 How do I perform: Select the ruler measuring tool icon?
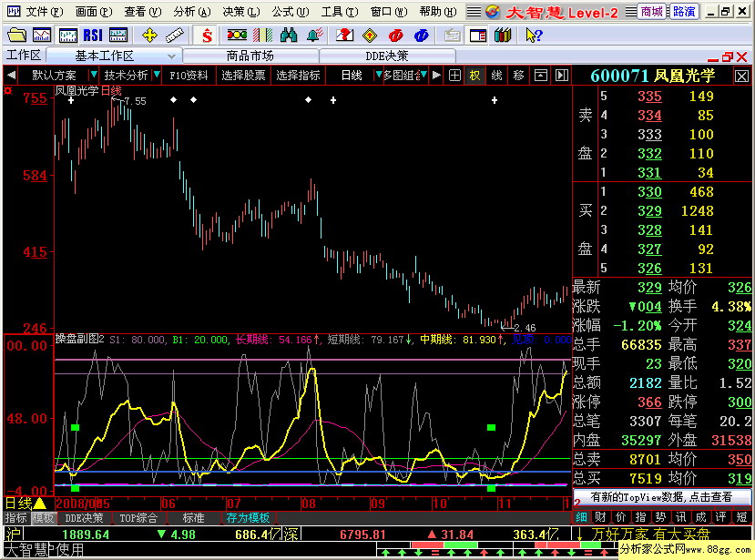coord(175,36)
